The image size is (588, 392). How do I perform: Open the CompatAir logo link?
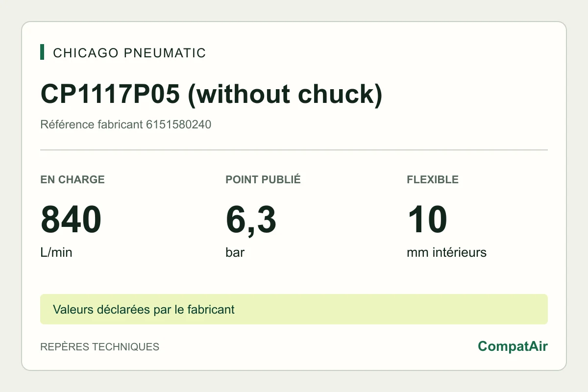[x=513, y=346]
